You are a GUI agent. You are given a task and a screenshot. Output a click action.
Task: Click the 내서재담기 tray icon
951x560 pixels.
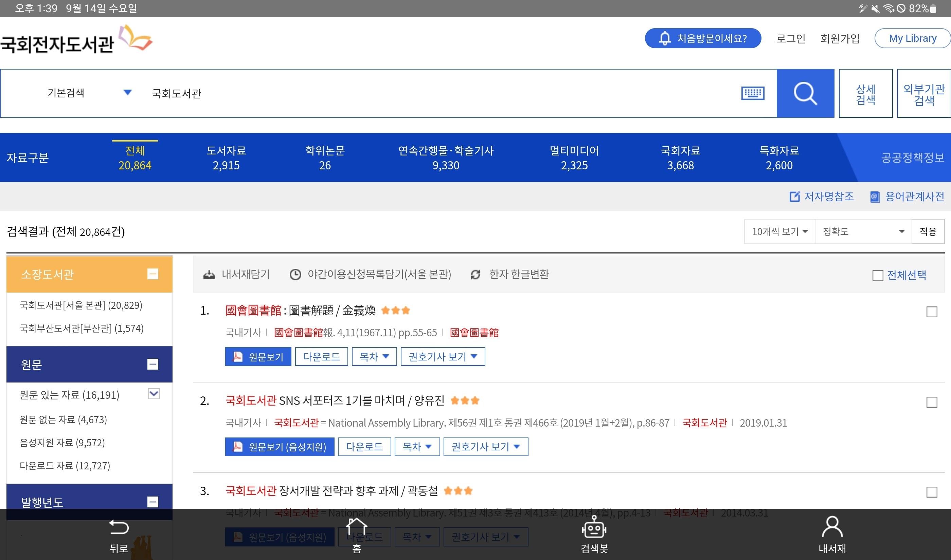[x=209, y=275]
